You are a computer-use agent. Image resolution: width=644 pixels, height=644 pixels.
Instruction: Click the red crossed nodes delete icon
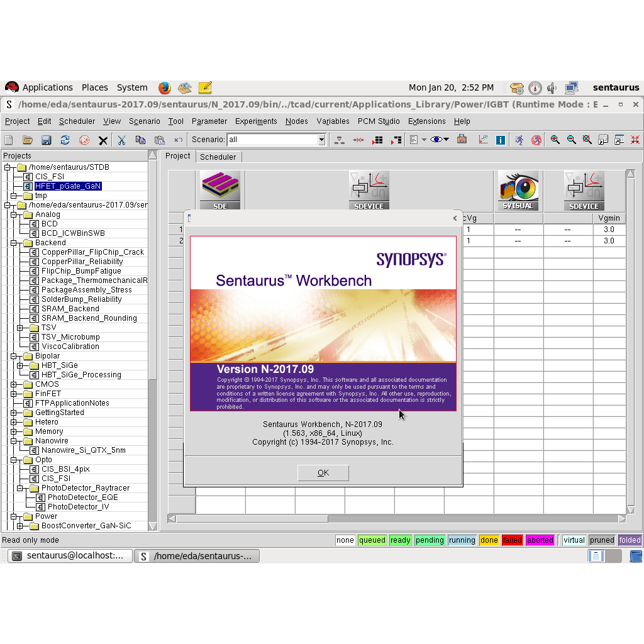coord(358,140)
